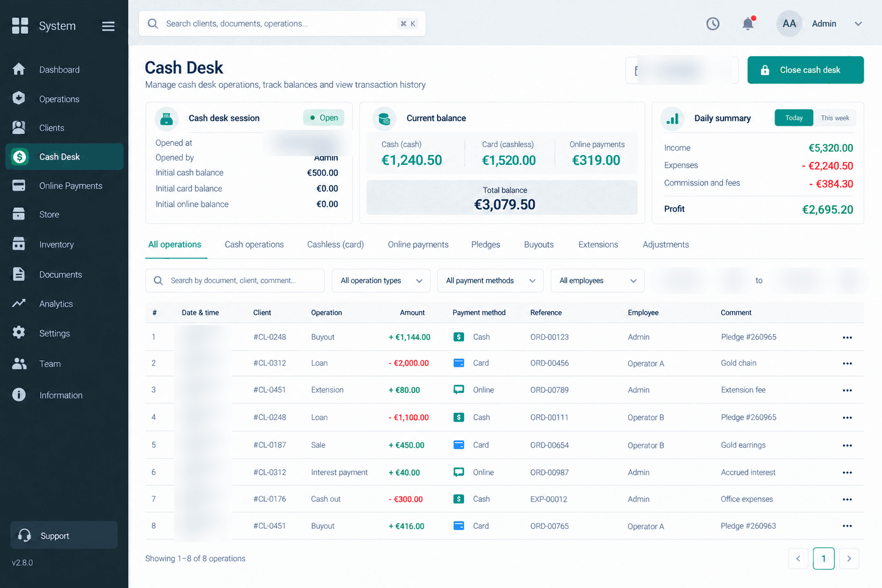
Task: Go to Team section
Action: (x=64, y=363)
